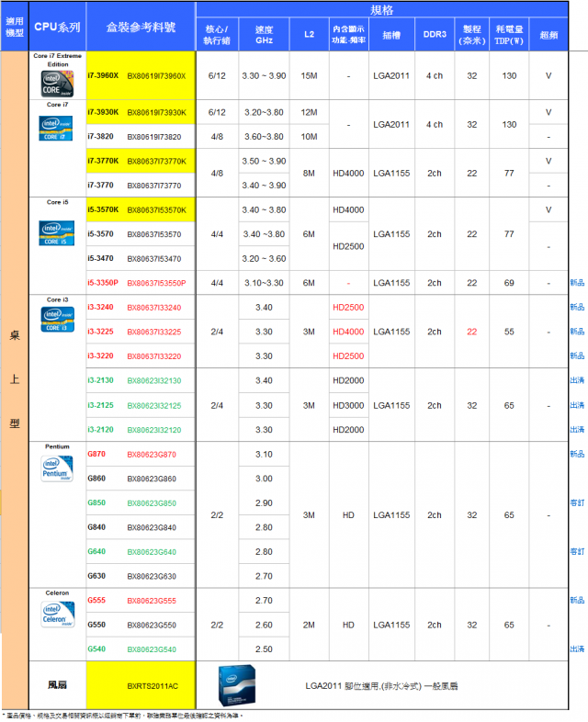Click the 盒裝參考料號 column header
This screenshot has height=722, width=588.
click(x=141, y=28)
